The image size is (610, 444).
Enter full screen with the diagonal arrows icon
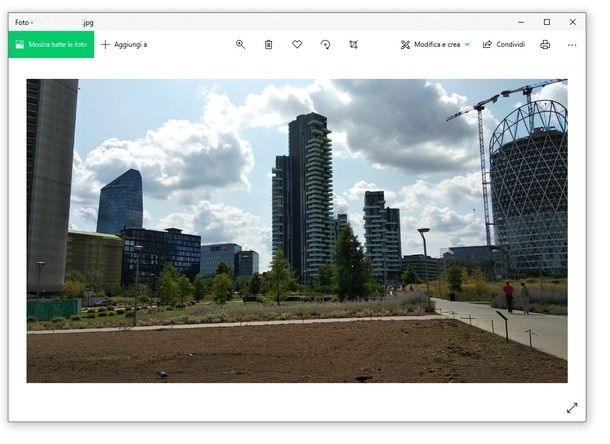point(572,408)
